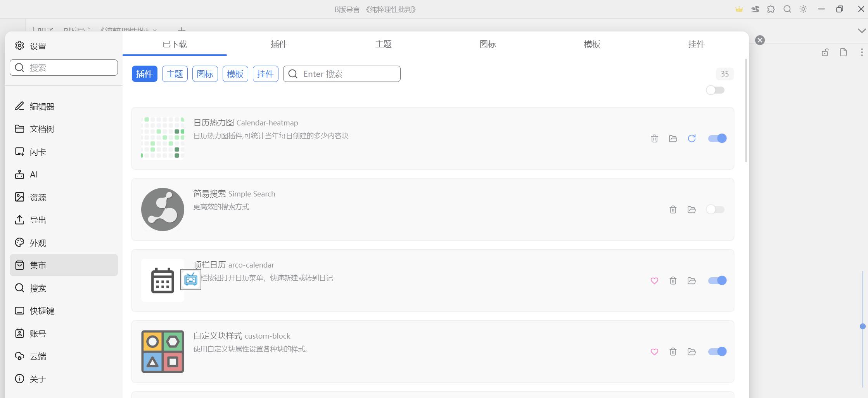The height and width of the screenshot is (398, 868).
Task: Open the 搜索 settings item above 快捷键
Action: coord(64,288)
